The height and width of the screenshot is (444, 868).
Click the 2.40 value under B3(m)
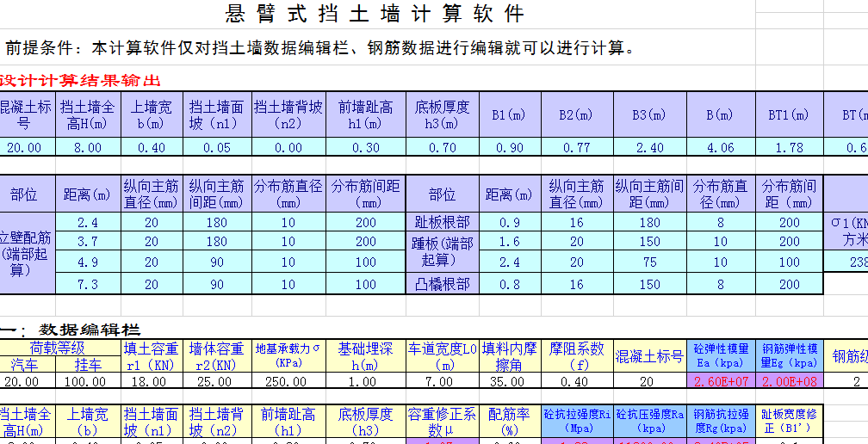[650, 147]
